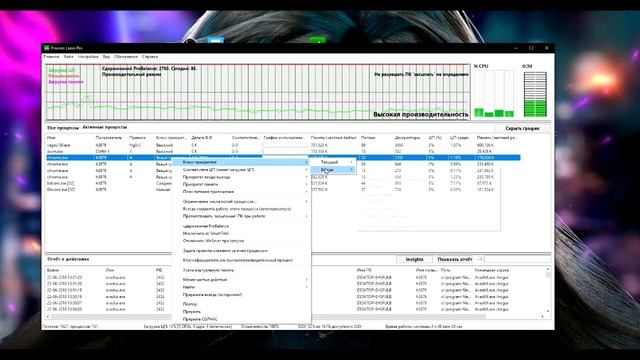Sort log by PID column
Screen dimensions: 640x360
pyautogui.click(x=159, y=270)
